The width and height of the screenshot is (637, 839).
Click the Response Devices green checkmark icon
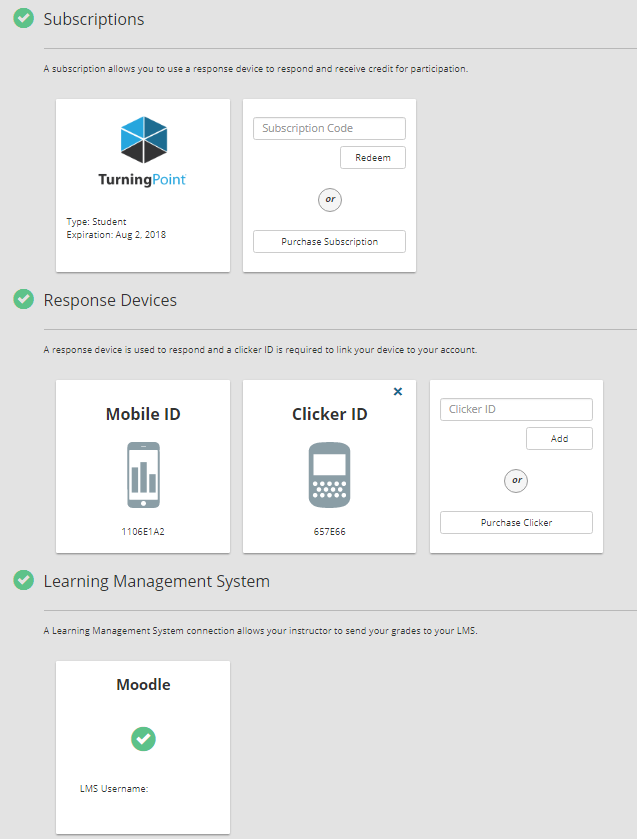(x=24, y=299)
